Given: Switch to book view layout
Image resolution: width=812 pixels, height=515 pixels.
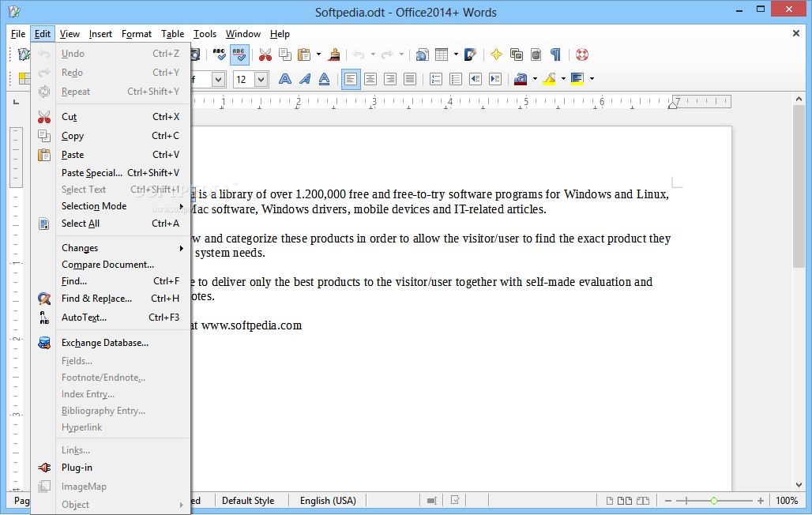Looking at the screenshot, I should 643,501.
